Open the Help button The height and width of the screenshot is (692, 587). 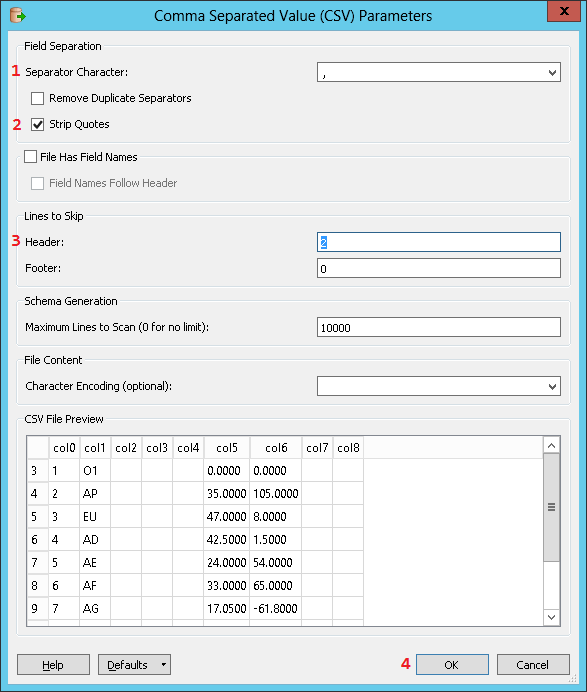coord(53,665)
